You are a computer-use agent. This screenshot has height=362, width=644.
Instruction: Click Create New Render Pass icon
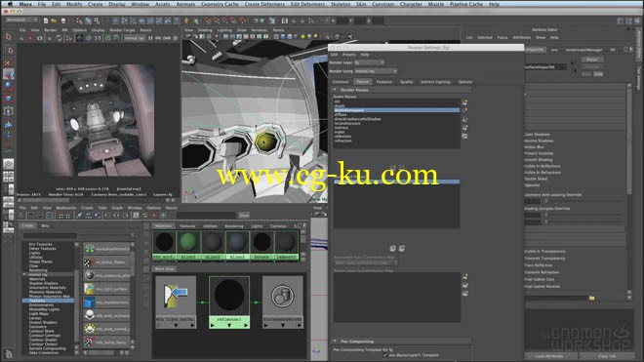click(464, 102)
